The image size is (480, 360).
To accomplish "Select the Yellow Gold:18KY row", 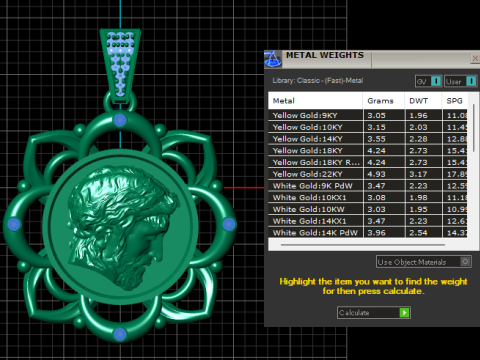I will coord(368,150).
